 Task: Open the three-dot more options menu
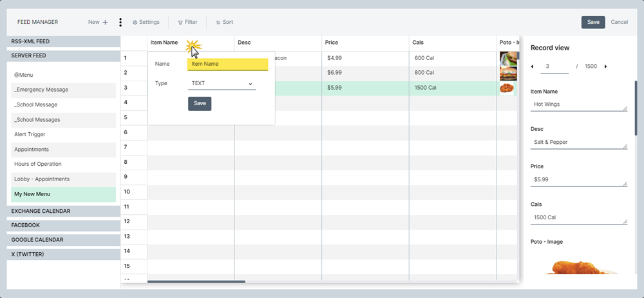pyautogui.click(x=120, y=22)
